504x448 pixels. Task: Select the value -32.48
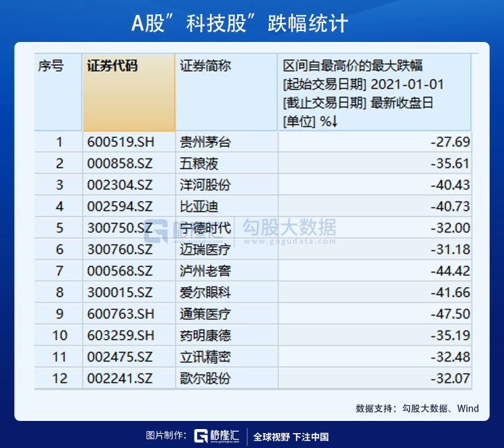click(x=450, y=357)
